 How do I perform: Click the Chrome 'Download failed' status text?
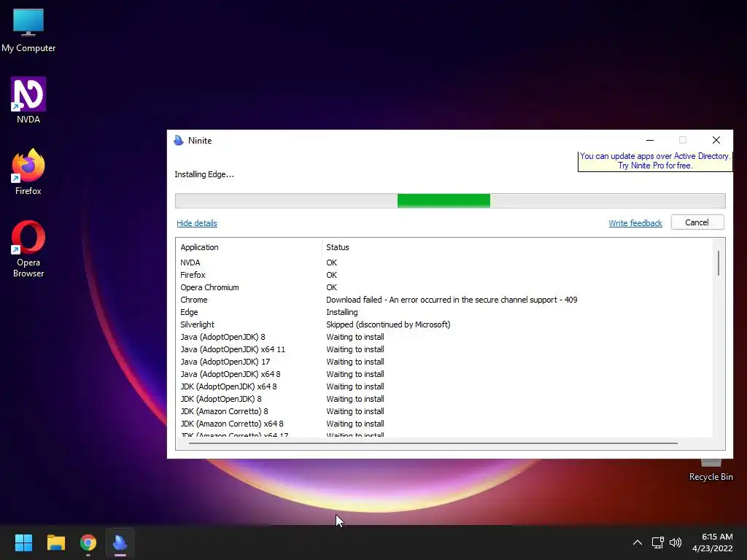coord(452,300)
